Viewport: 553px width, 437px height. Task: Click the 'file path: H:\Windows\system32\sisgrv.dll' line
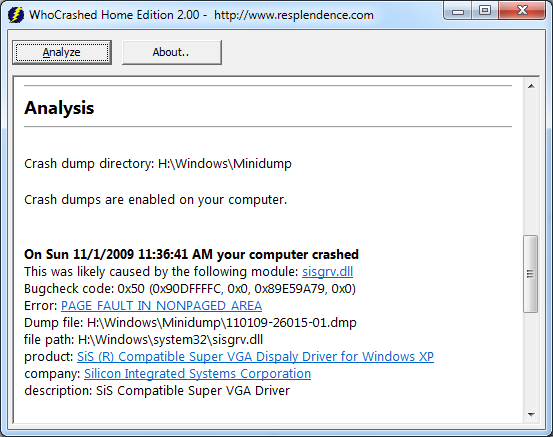tap(143, 340)
